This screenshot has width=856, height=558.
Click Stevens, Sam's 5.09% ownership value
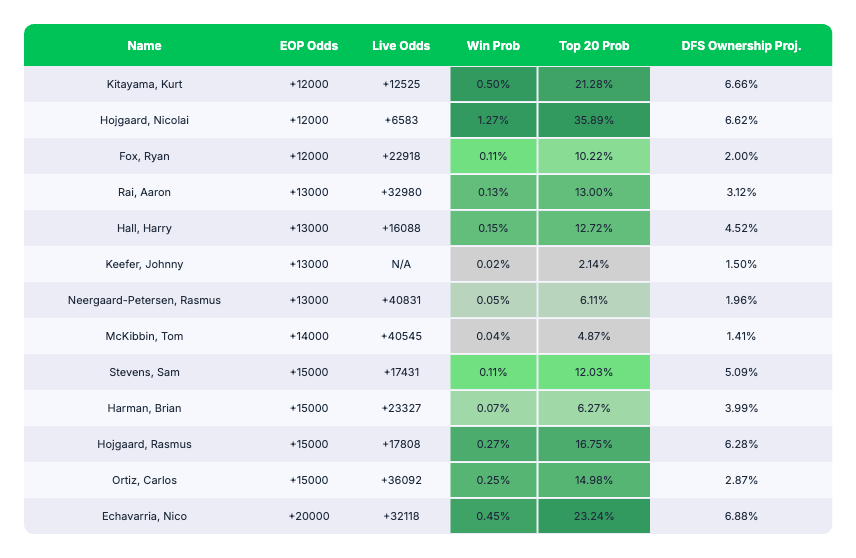tap(741, 372)
